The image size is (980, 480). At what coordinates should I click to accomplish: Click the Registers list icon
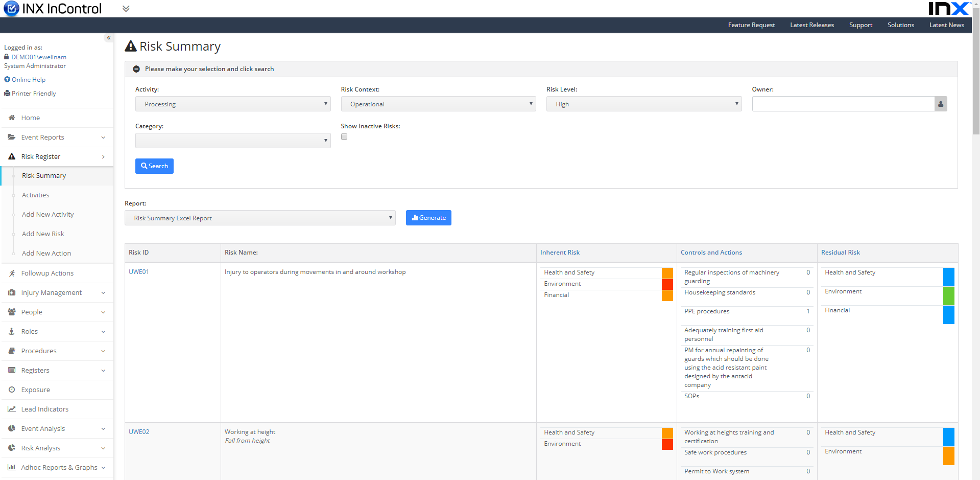pos(12,370)
